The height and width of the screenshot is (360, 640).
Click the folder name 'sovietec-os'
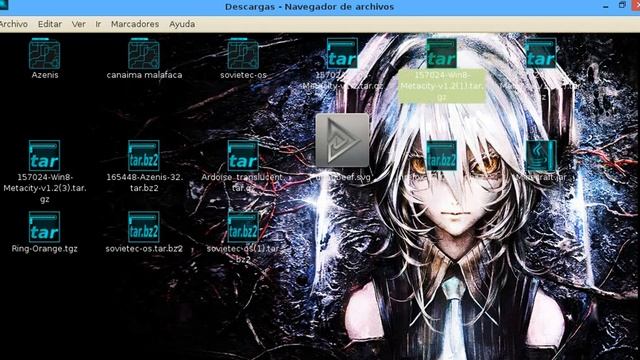pos(243,75)
